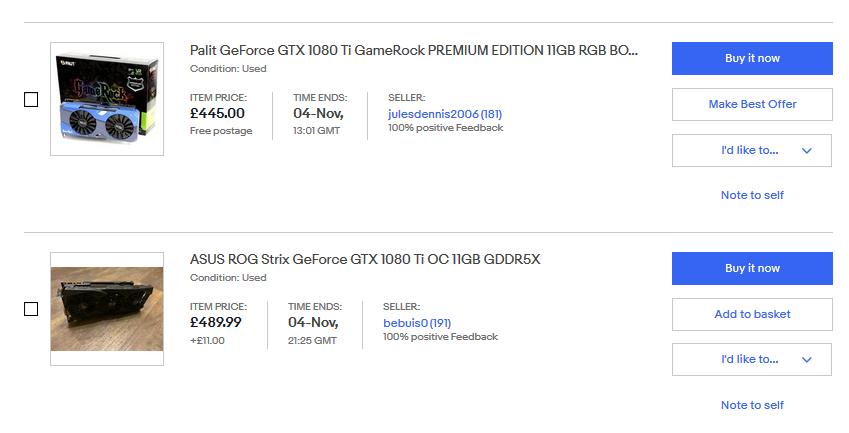The width and height of the screenshot is (849, 433).
Task: Add a Note to self on the Palit listing
Action: (752, 195)
